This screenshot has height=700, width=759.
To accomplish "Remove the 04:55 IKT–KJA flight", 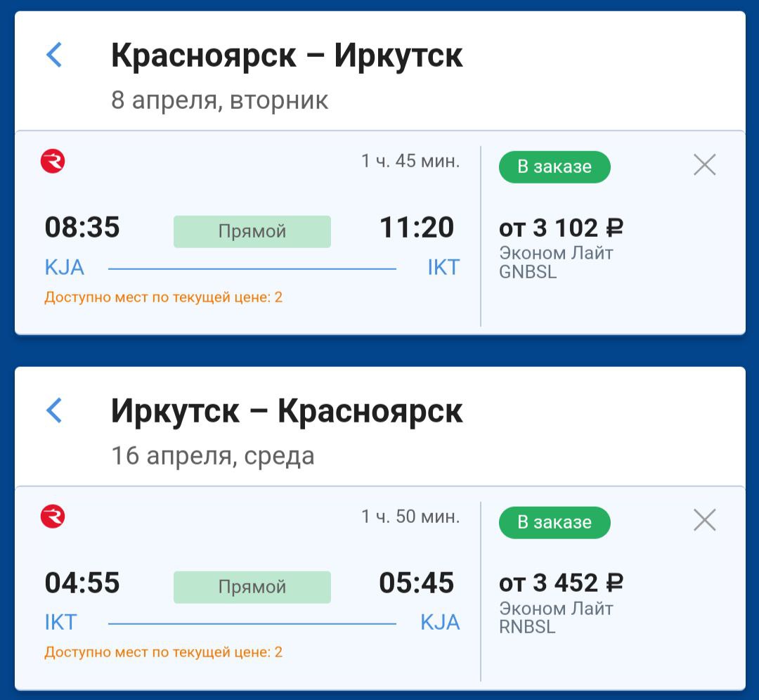I will pyautogui.click(x=704, y=521).
